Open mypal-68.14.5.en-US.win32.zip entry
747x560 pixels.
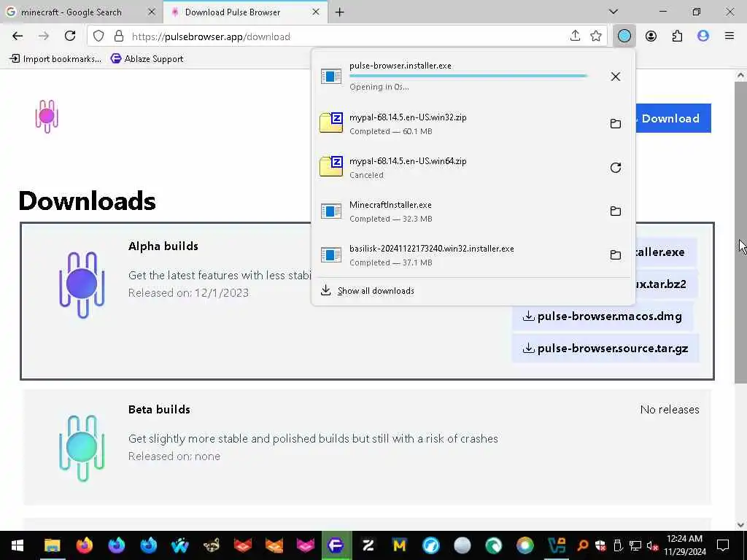457,124
